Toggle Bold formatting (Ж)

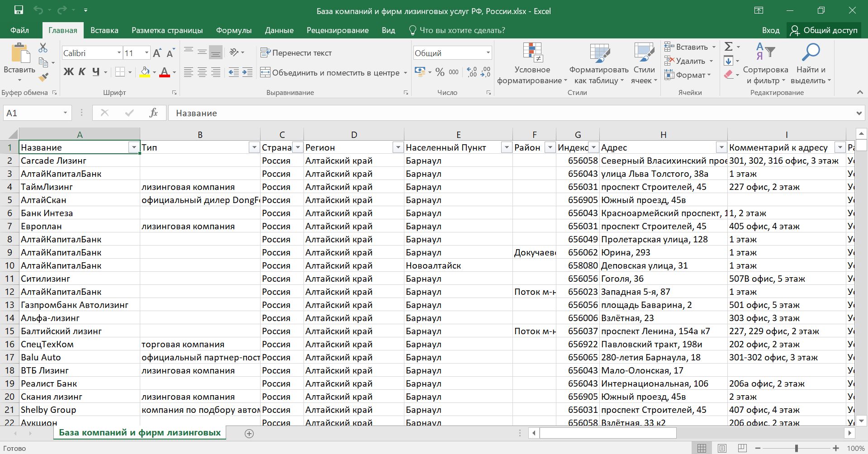(68, 72)
